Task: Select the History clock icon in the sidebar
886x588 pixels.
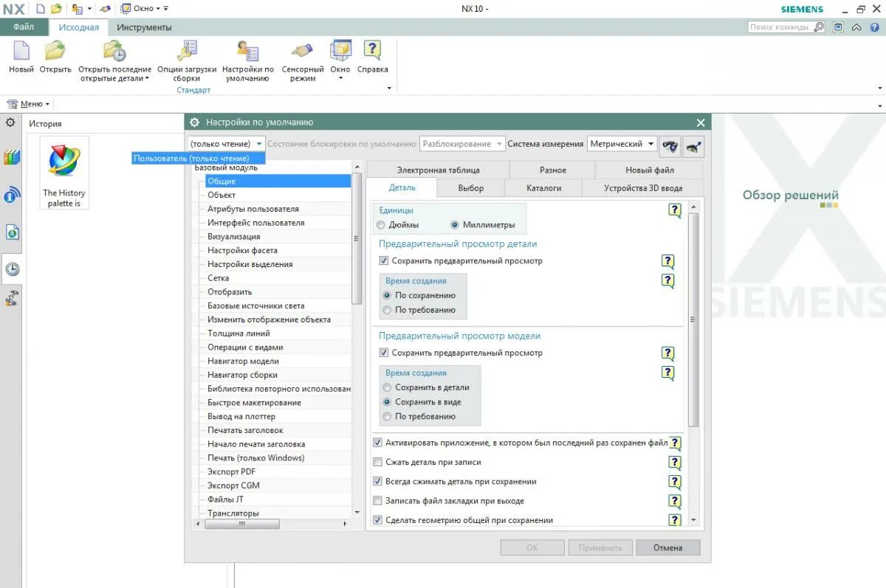Action: point(12,269)
